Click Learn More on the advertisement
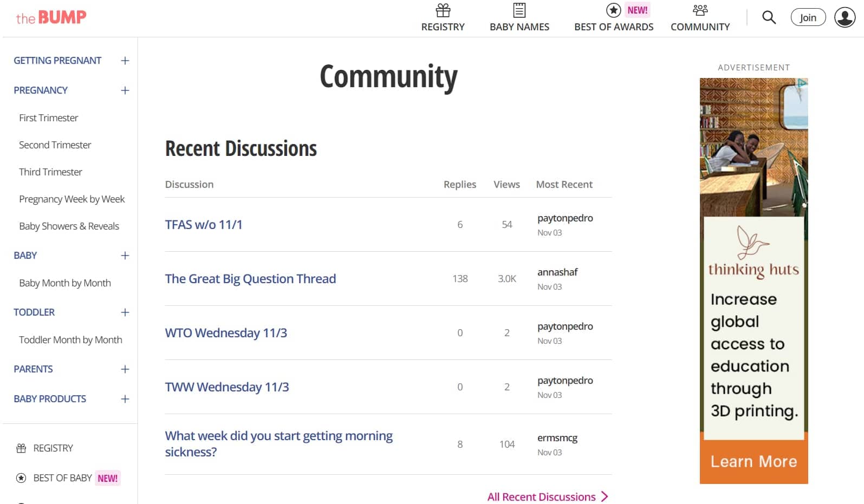Viewport: 864px width, 504px height. pos(753,461)
